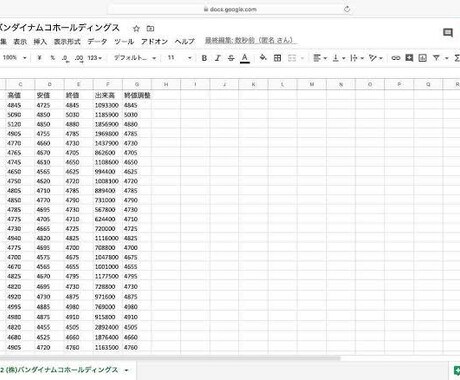The image size is (460, 380).
Task: Toggle strikethrough formatting
Action: coord(231,58)
